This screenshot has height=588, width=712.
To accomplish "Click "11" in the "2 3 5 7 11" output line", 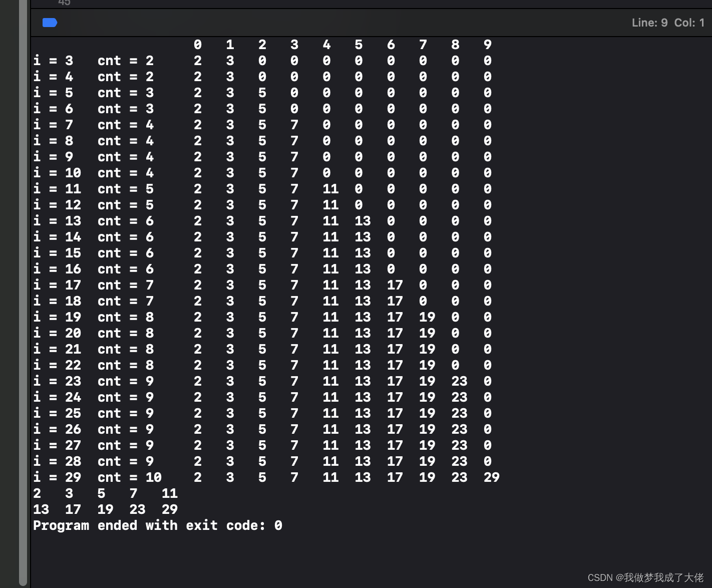I will 170,493.
